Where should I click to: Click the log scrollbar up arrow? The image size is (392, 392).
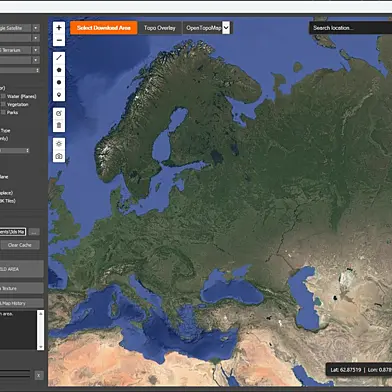40,314
